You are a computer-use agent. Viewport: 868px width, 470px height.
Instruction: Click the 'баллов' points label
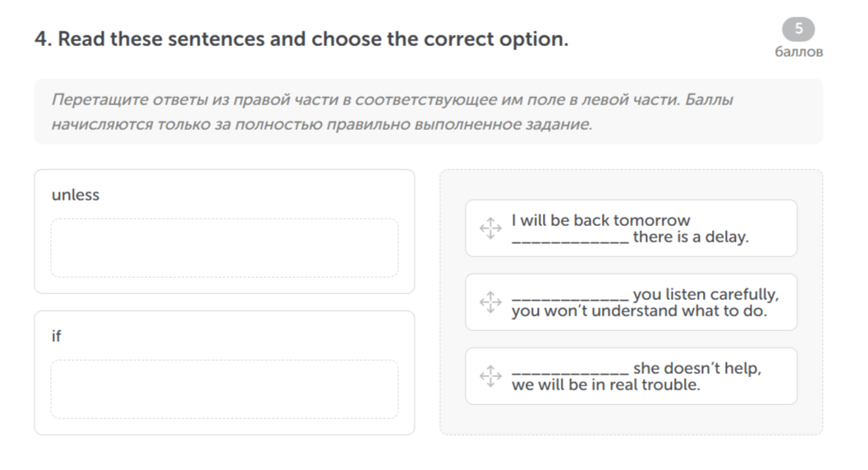(799, 52)
